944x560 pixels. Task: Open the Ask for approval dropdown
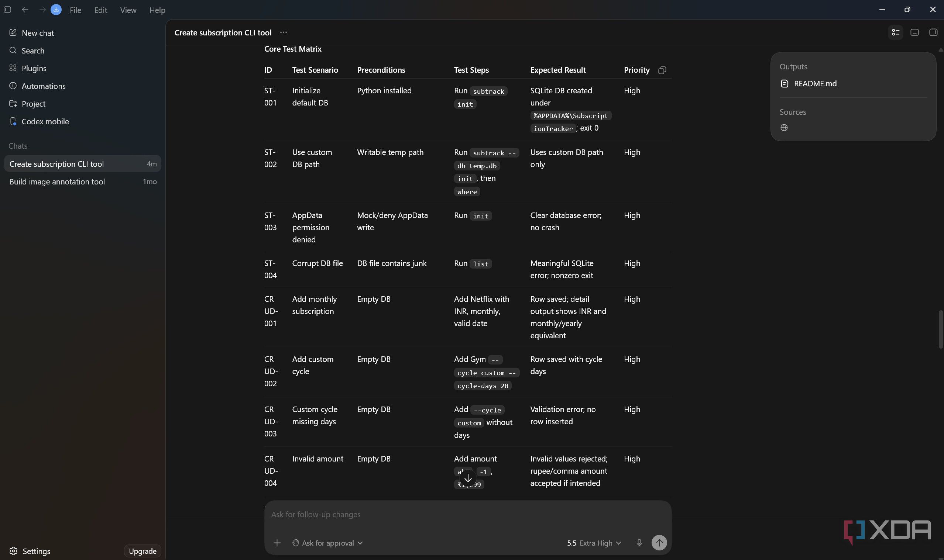[x=327, y=543]
